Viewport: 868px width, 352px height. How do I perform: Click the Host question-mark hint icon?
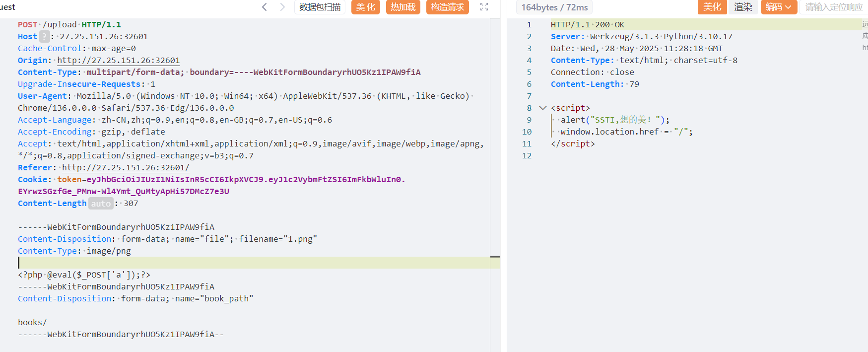pyautogui.click(x=44, y=36)
